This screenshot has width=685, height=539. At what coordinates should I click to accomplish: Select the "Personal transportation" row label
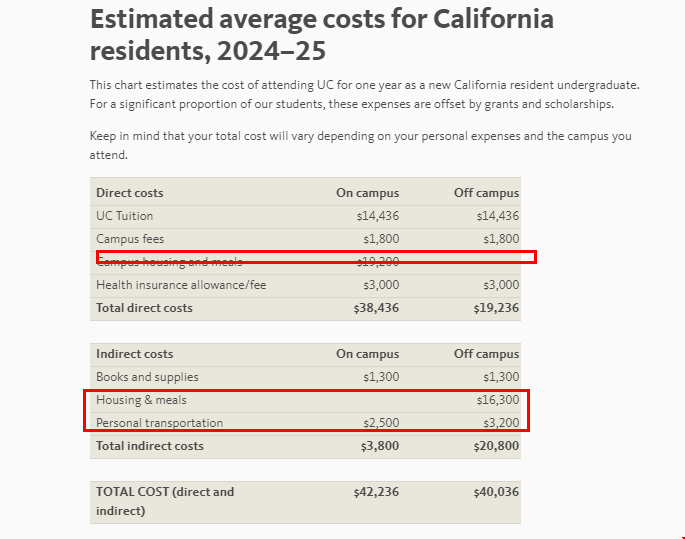(160, 423)
